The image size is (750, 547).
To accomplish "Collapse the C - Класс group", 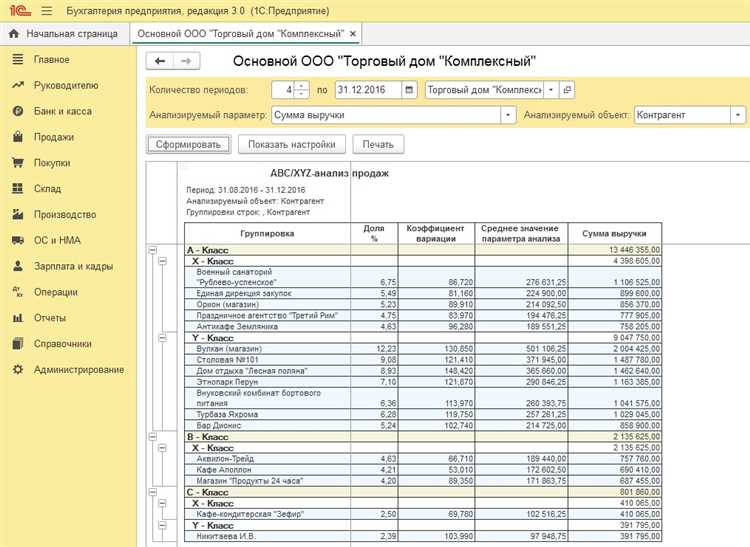I will click(153, 492).
